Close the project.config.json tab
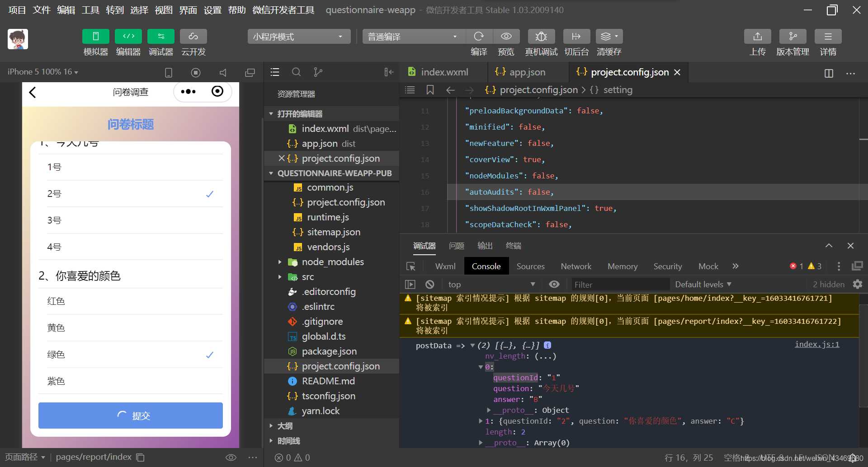 [677, 72]
